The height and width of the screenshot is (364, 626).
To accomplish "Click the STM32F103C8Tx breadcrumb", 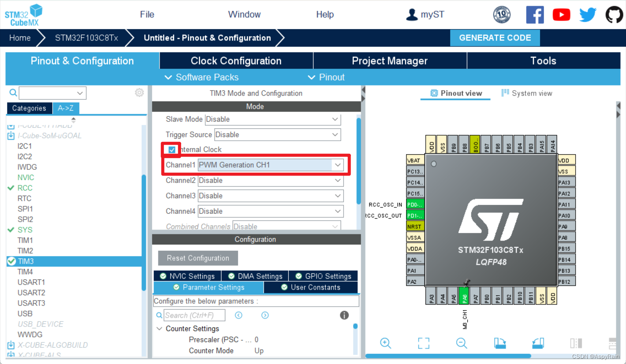I will (86, 38).
